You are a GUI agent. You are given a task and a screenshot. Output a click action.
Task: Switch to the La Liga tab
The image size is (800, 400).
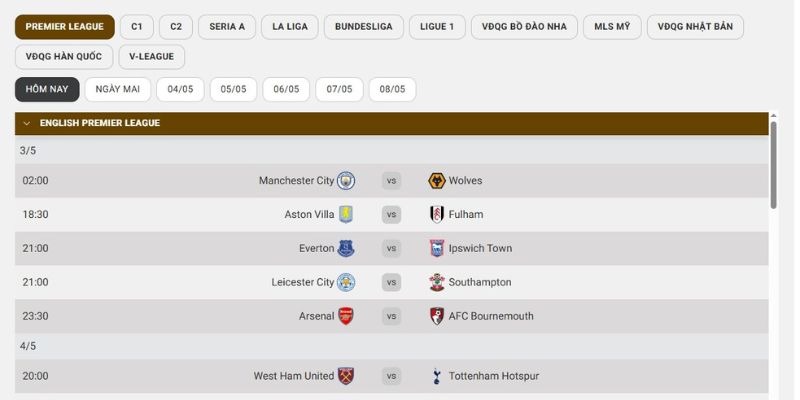[289, 27]
